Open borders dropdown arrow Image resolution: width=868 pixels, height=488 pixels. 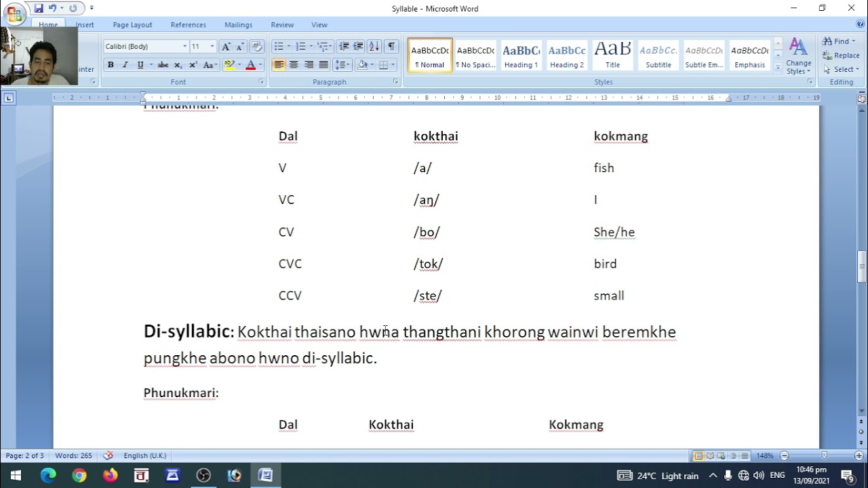pyautogui.click(x=393, y=65)
